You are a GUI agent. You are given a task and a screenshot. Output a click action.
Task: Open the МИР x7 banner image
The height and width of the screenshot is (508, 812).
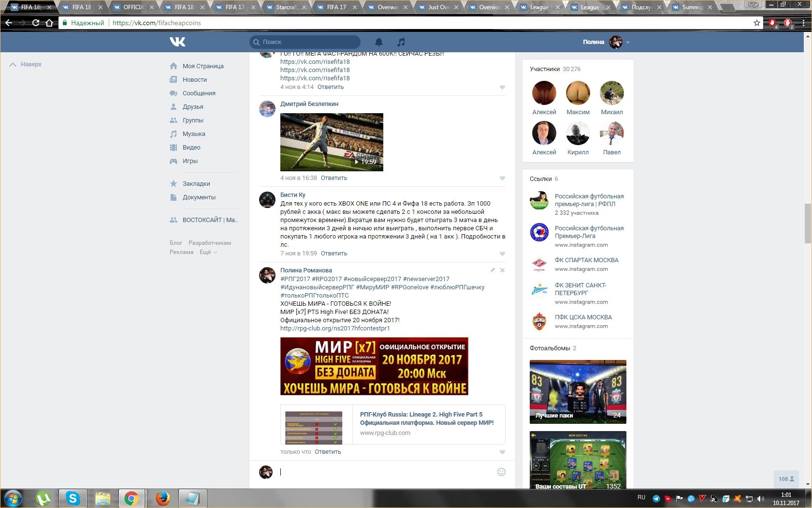click(x=374, y=366)
